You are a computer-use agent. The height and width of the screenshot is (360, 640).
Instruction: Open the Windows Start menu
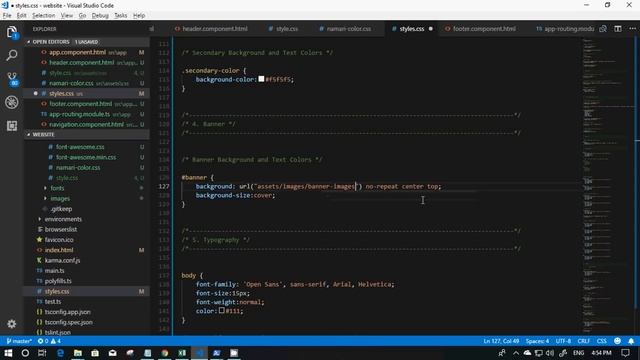pyautogui.click(x=8, y=353)
